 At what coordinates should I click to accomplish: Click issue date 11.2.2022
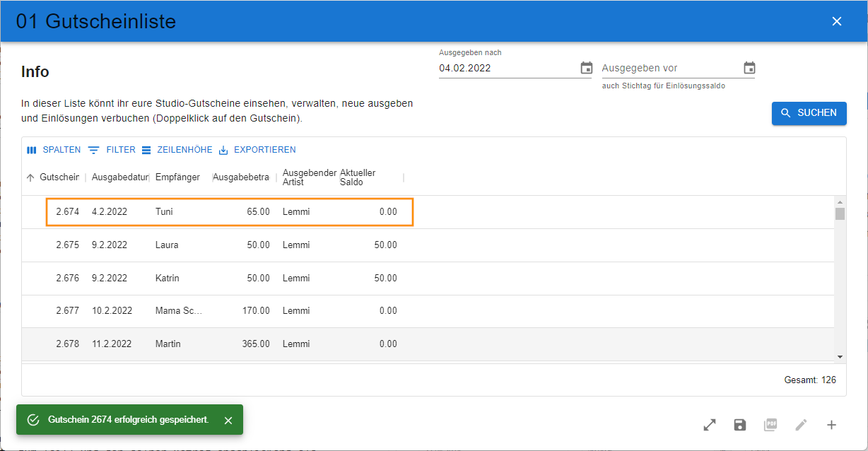coord(112,344)
